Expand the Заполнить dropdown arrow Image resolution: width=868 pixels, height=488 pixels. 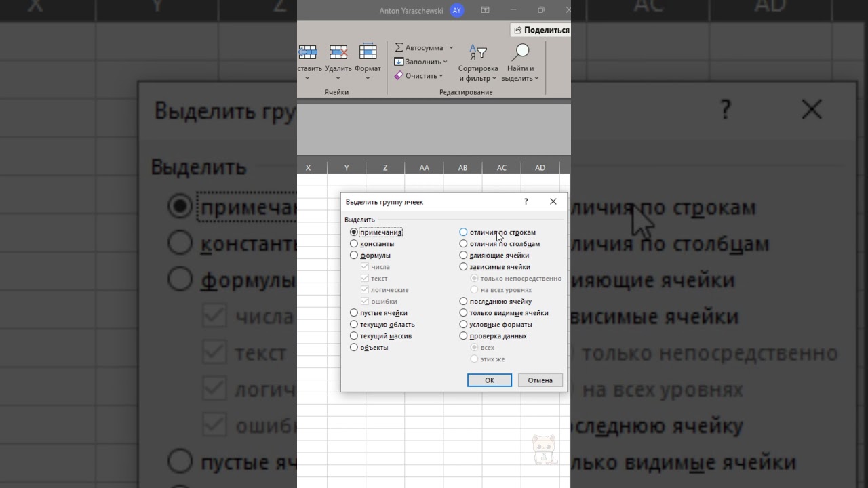446,62
